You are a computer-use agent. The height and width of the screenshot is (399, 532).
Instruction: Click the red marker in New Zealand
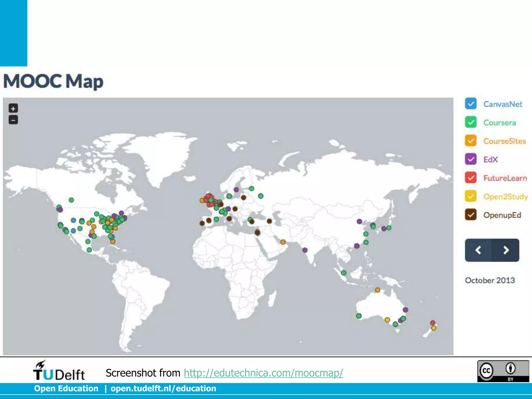[433, 323]
